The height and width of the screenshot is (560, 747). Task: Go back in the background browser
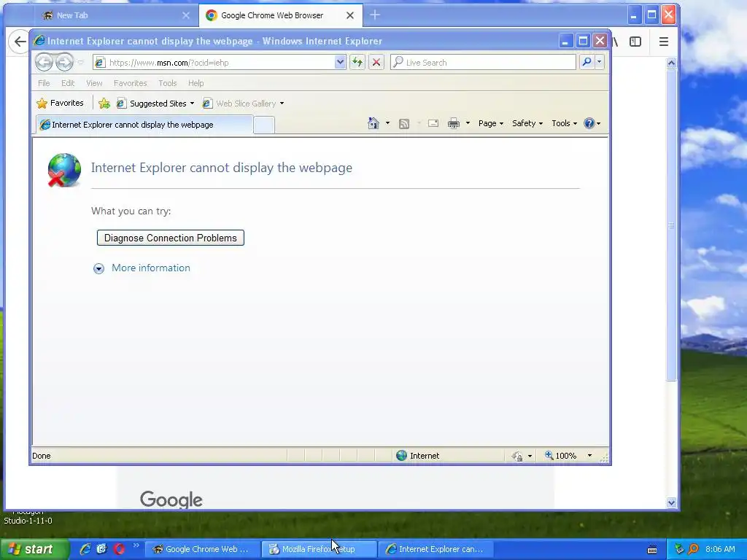(20, 42)
